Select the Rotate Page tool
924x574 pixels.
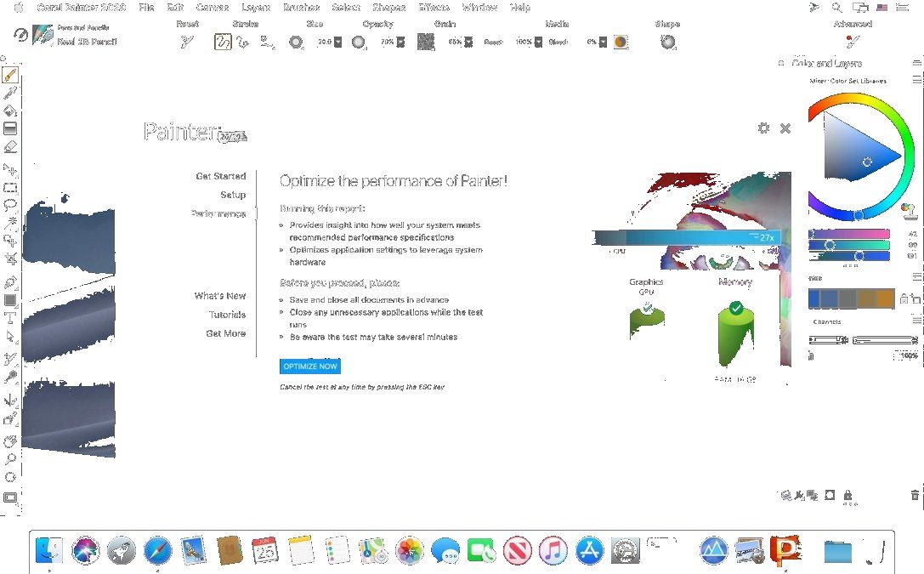10,477
